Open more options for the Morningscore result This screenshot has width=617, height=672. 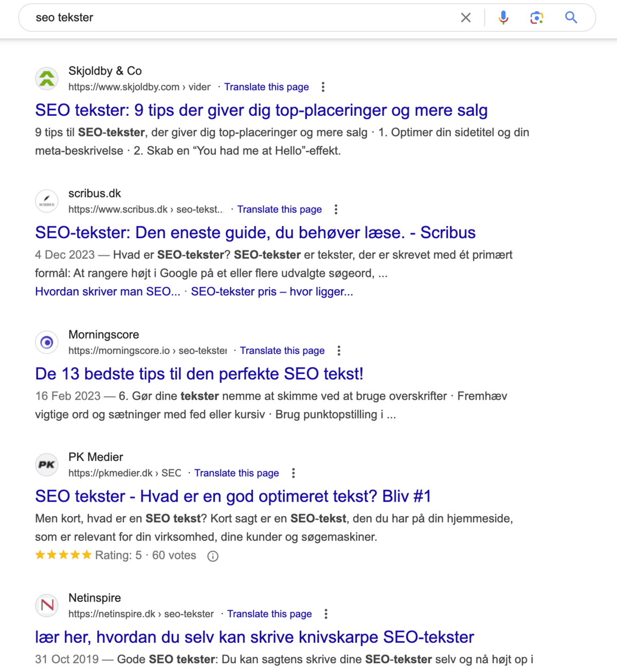pyautogui.click(x=339, y=351)
